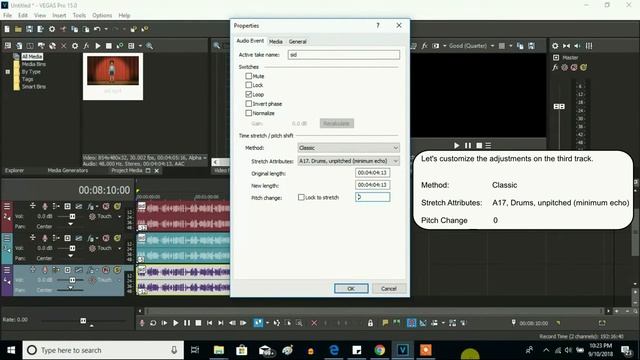Confirm Properties dialog with OK

tap(351, 289)
